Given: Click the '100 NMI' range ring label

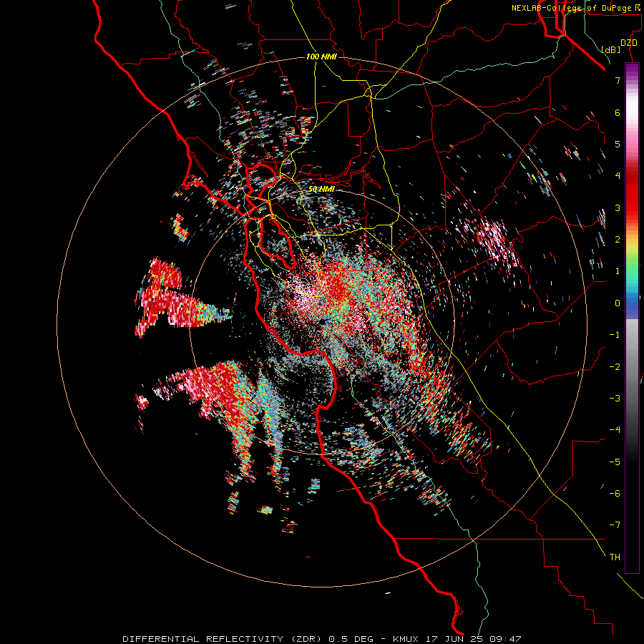Looking at the screenshot, I should tap(321, 57).
